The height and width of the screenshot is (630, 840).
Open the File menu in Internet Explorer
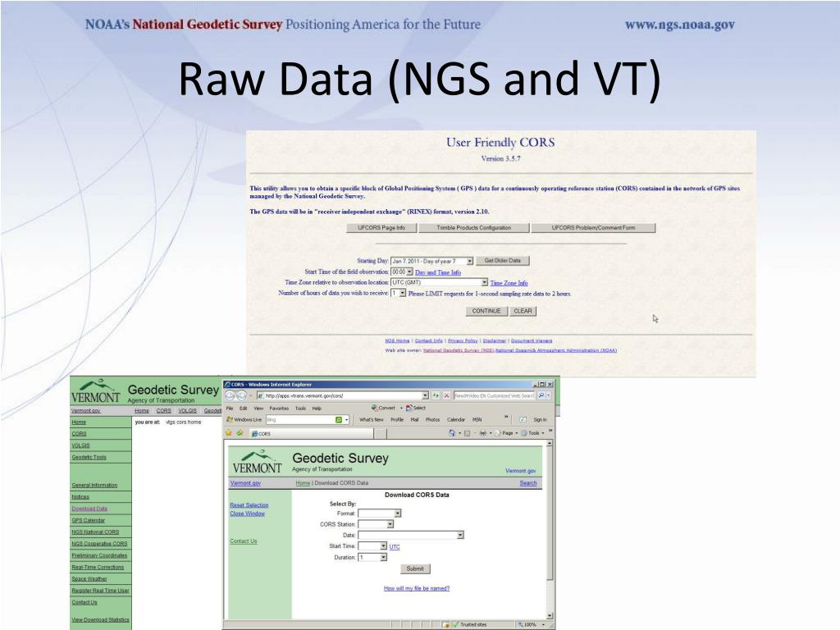pos(230,409)
